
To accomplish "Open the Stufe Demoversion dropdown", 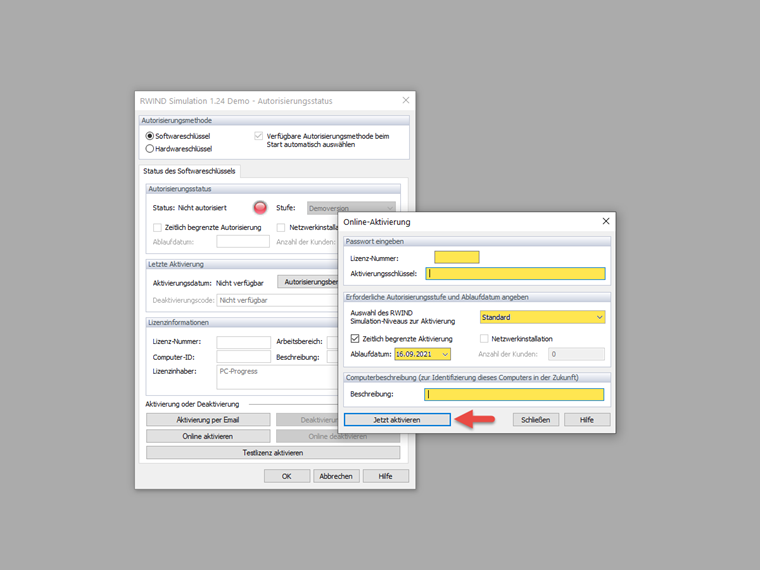I will 351,208.
